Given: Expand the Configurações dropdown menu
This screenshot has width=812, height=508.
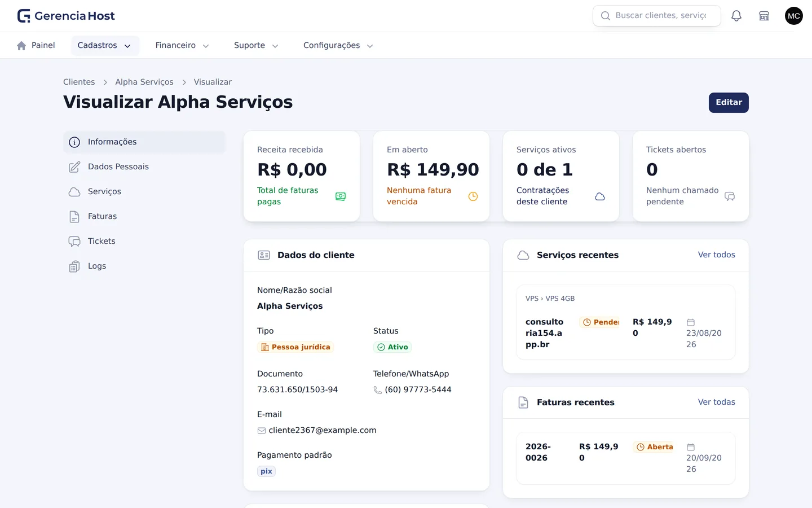Looking at the screenshot, I should (x=338, y=46).
